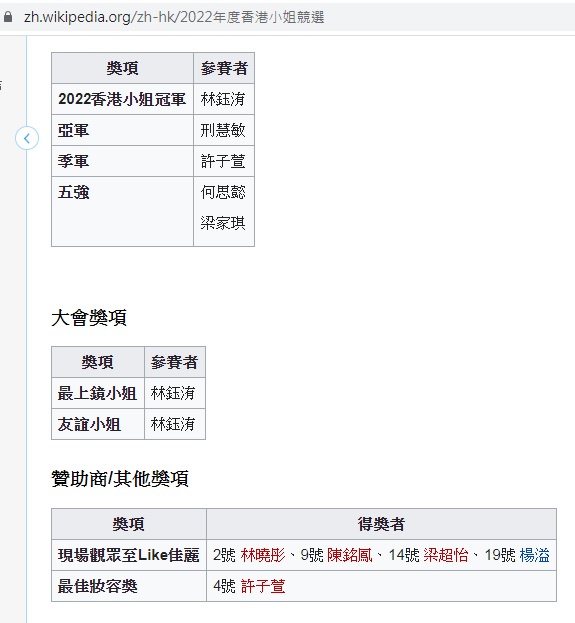575x623 pixels.
Task: Select 林鈺洧 in the 友誼小姐 row
Action: [x=173, y=424]
